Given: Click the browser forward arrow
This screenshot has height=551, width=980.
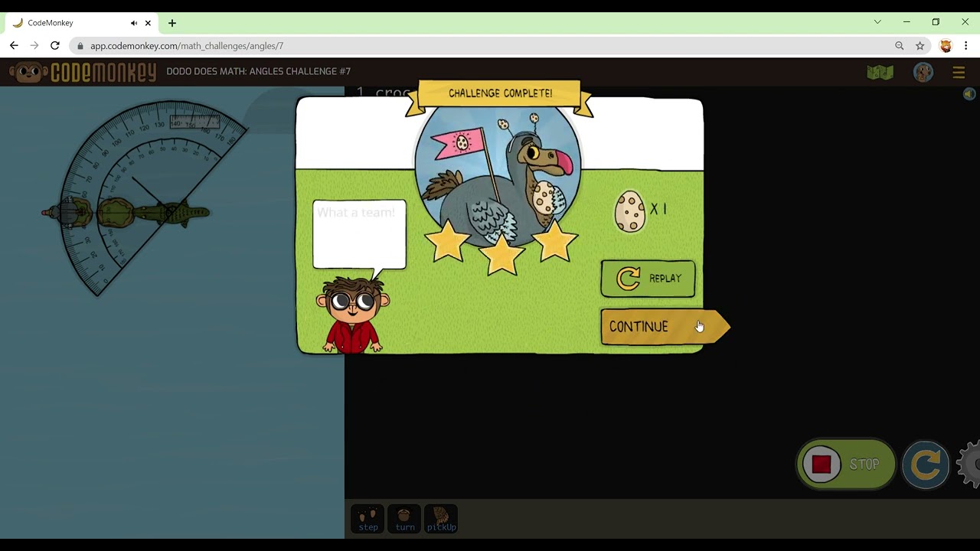Looking at the screenshot, I should click(x=34, y=46).
